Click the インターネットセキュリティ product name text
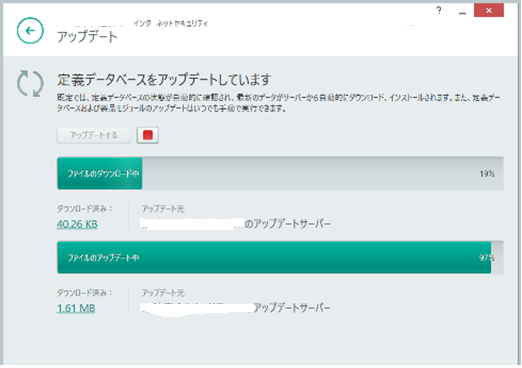522x368 pixels. [170, 23]
